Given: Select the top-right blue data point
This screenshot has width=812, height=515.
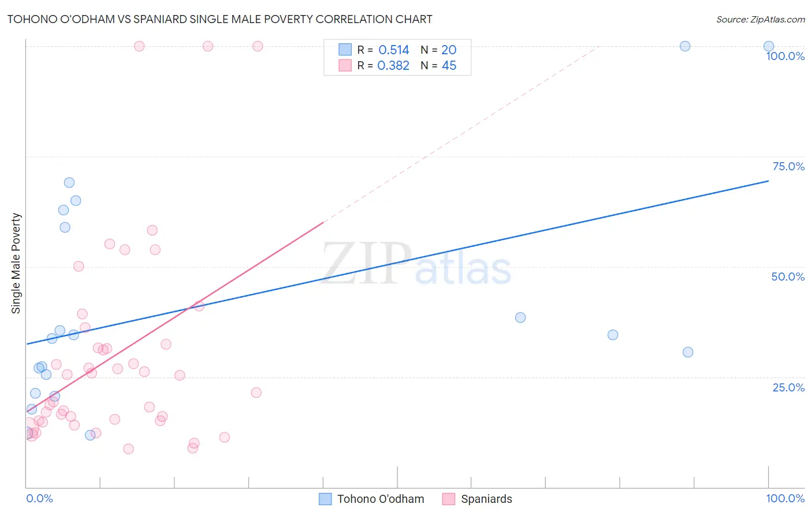Looking at the screenshot, I should pos(769,46).
